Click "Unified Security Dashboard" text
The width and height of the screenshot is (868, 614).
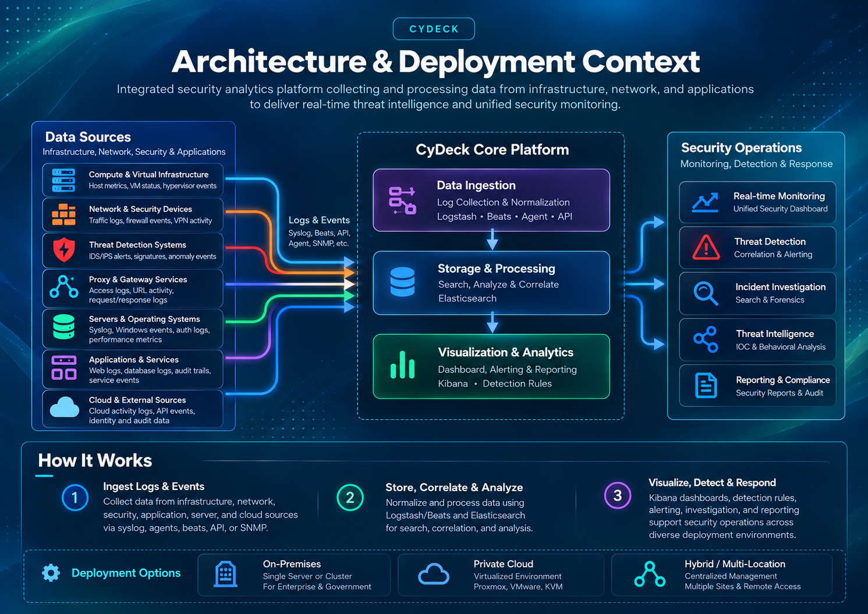780,209
